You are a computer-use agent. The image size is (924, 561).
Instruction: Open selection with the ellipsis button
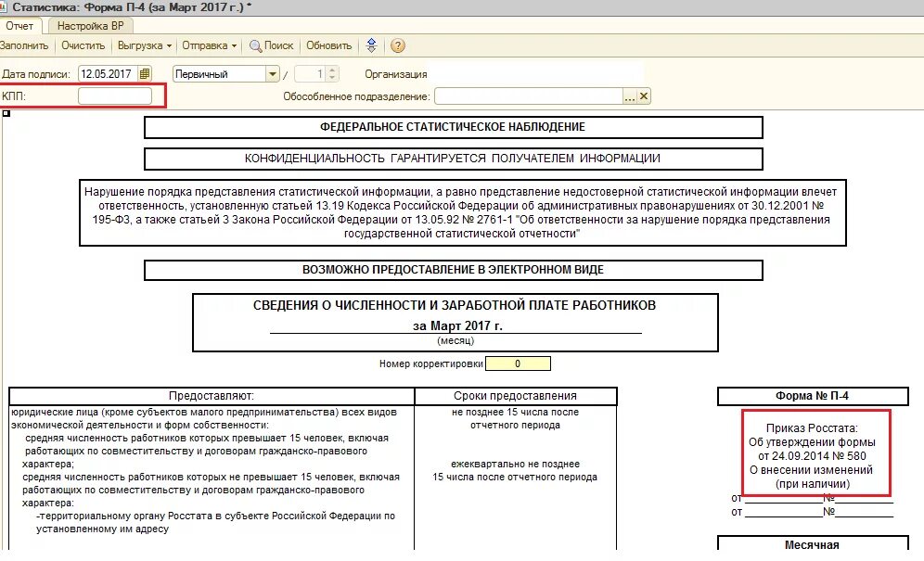click(630, 96)
